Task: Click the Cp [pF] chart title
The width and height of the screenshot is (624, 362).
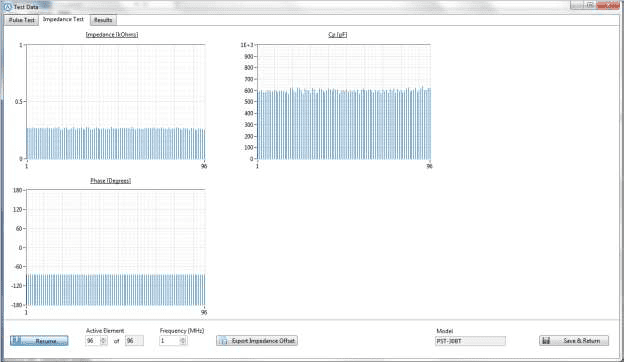Action: [337, 35]
